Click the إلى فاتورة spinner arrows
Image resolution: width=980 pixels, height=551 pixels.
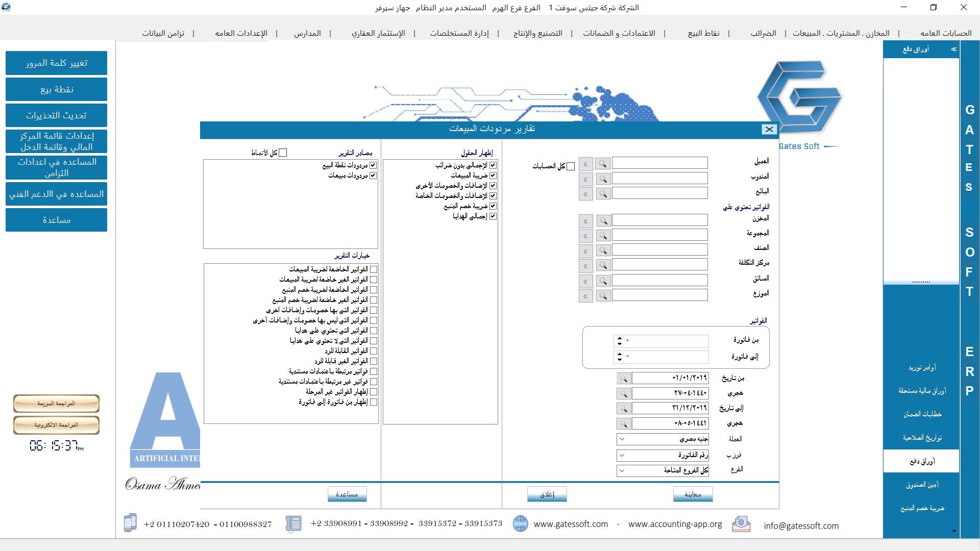620,357
